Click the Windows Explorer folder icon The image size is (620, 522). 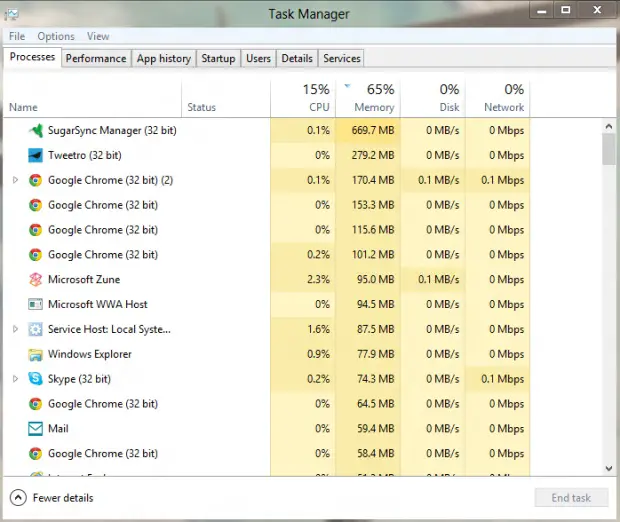click(x=36, y=354)
